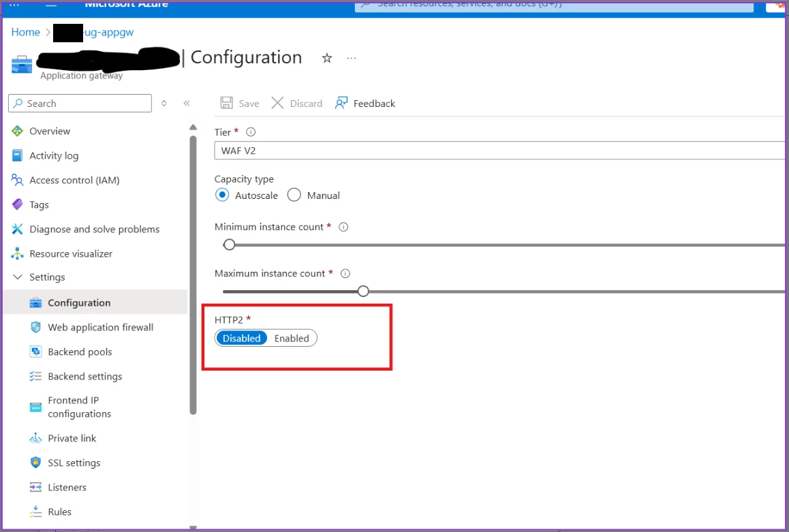Open Rules in the sidebar

[59, 512]
